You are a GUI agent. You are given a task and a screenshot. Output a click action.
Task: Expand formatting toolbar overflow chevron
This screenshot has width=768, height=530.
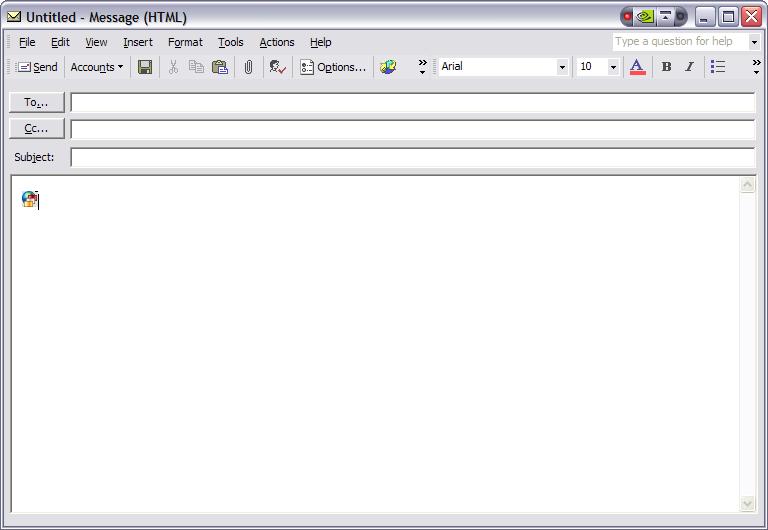(757, 67)
